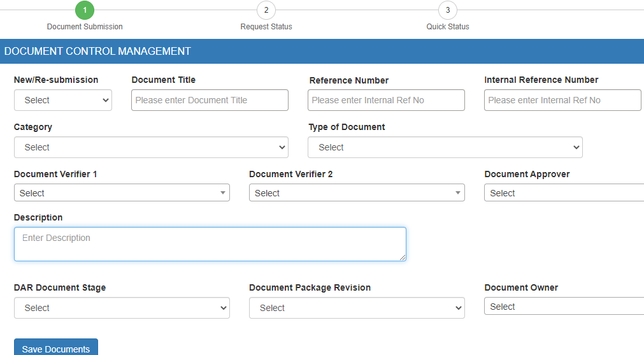
Task: Open the Document Approver dropdown
Action: 564,193
